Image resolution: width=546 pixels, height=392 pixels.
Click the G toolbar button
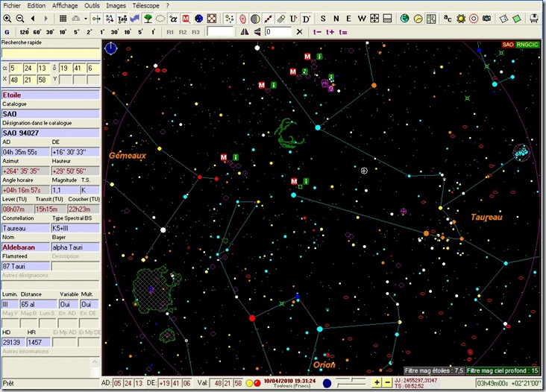coord(7,32)
